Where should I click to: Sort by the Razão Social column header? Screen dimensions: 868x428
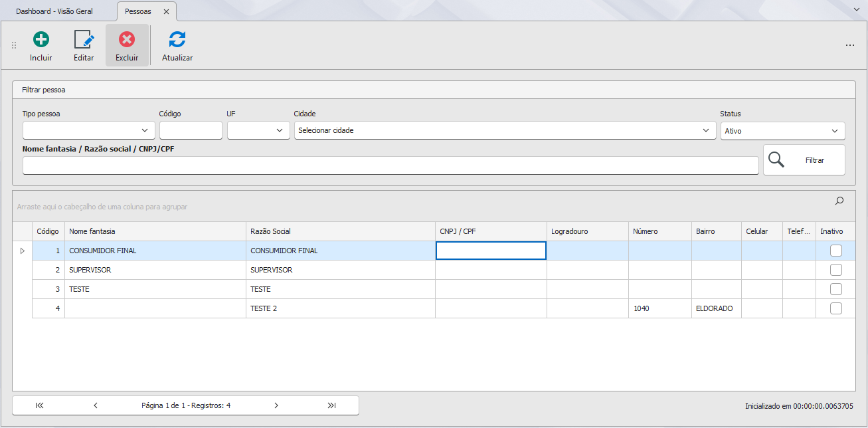click(341, 231)
